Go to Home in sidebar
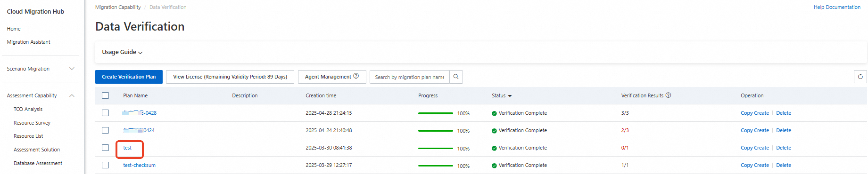Viewport: 868px width, 174px height. tap(14, 29)
